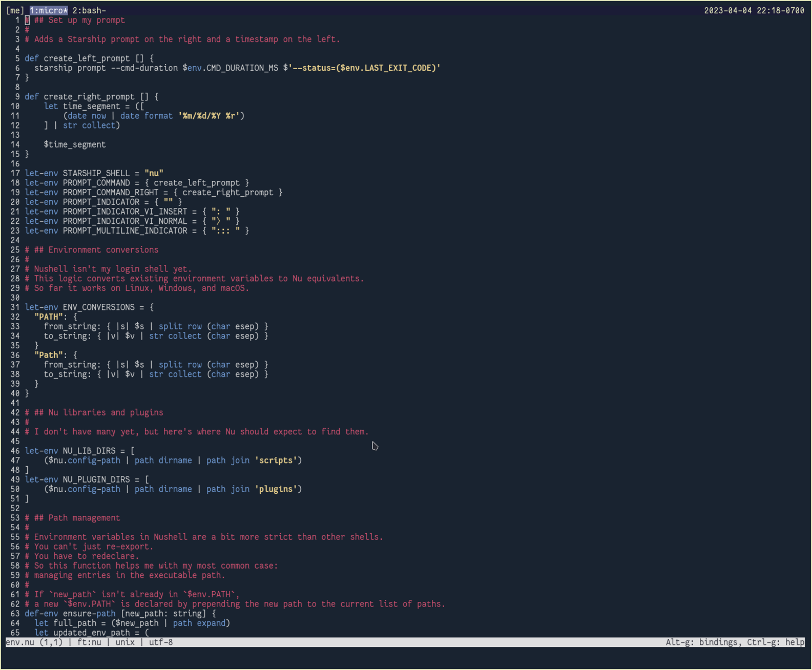Click the utf-8 encoding indicator
The height and width of the screenshot is (670, 812).
coord(161,642)
